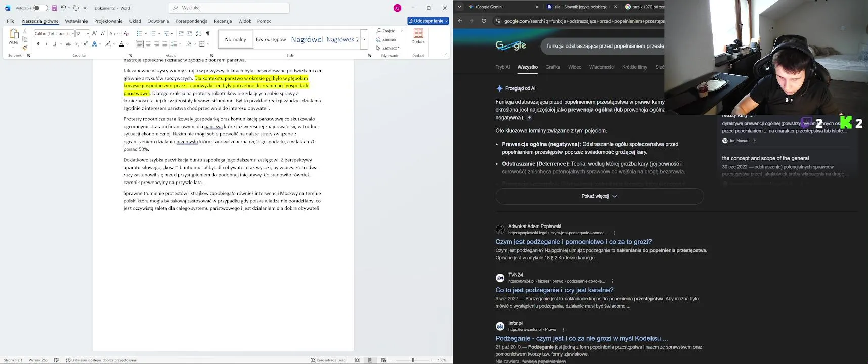This screenshot has height=364, width=868.
Task: Collapse the Word ribbon with the chevron
Action: [x=445, y=54]
